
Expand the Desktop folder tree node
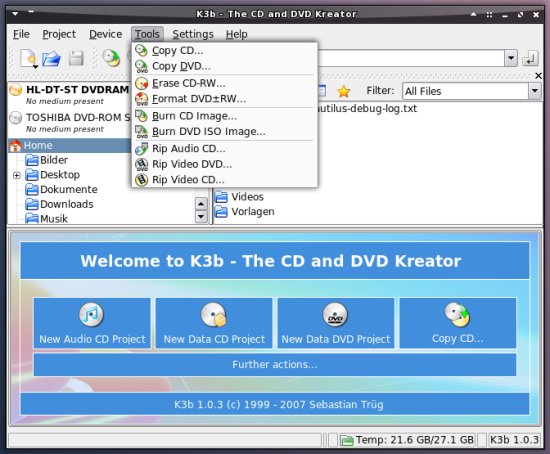tap(16, 175)
